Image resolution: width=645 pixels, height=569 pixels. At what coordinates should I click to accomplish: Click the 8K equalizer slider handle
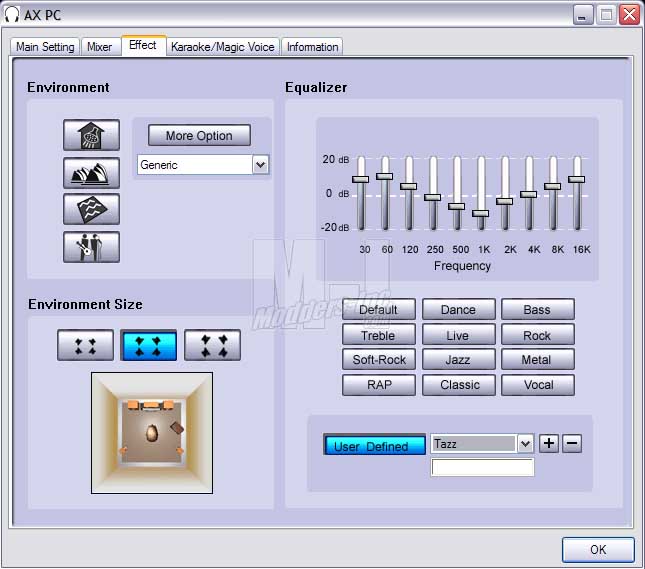552,186
